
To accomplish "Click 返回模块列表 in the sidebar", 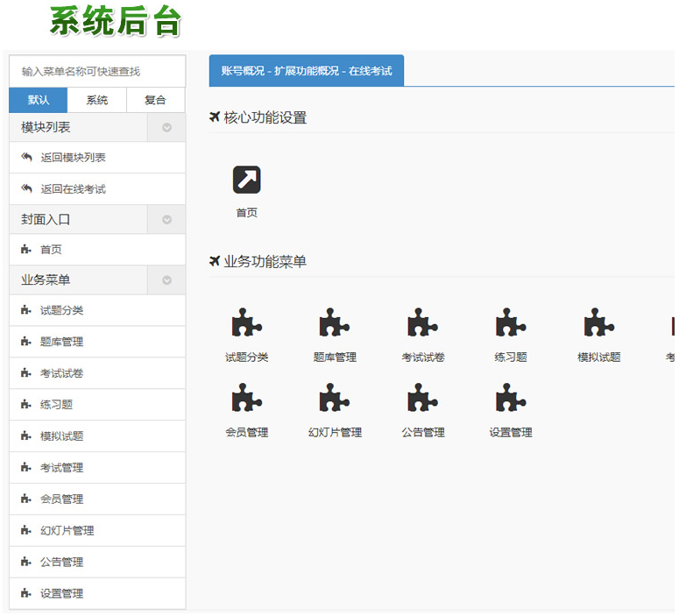I will point(74,158).
